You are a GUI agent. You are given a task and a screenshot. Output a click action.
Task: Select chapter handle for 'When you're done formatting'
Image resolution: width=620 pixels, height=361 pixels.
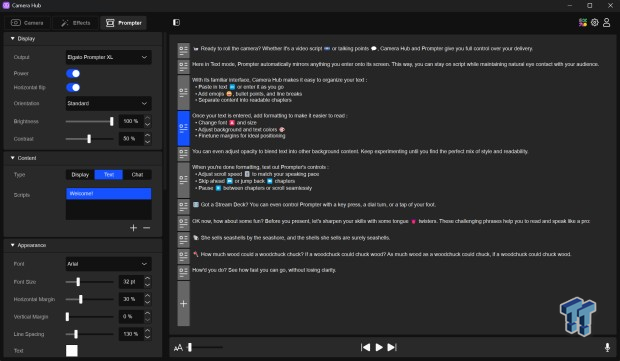[183, 180]
